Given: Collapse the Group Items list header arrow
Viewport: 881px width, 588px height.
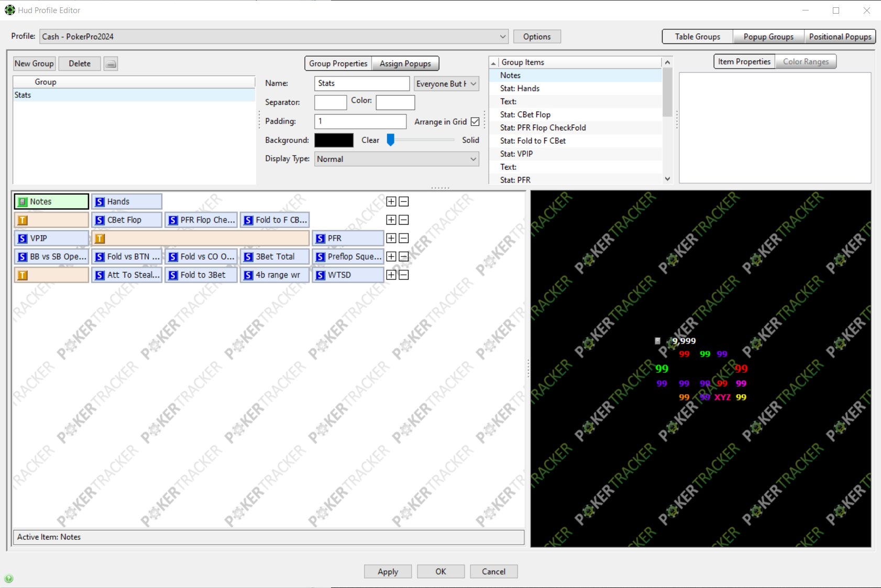Looking at the screenshot, I should [x=493, y=63].
